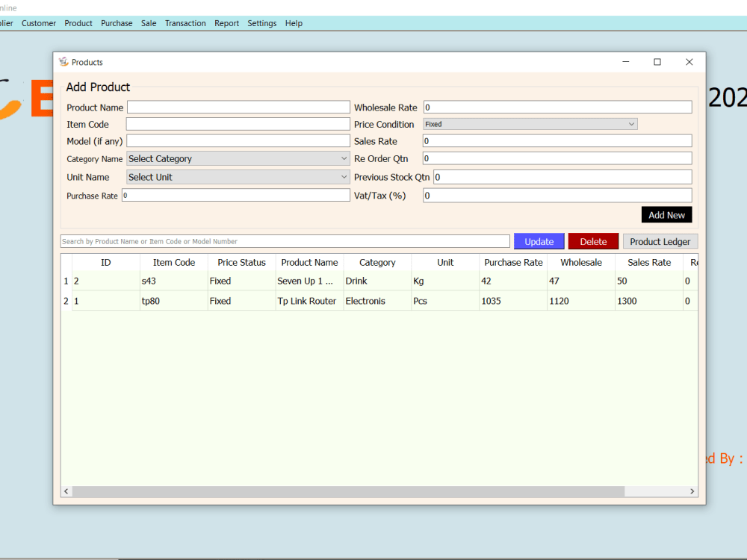Image resolution: width=747 pixels, height=560 pixels.
Task: Click the search by product name field
Action: tap(284, 240)
